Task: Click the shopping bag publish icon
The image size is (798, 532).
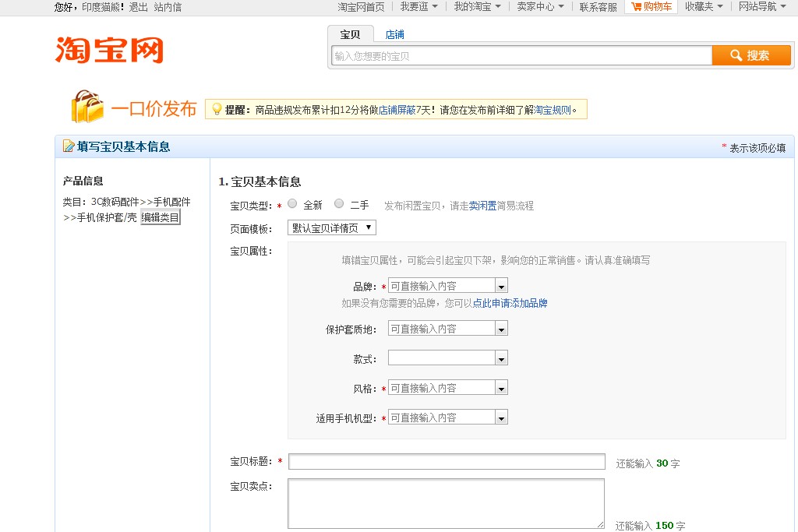Action: (x=87, y=106)
